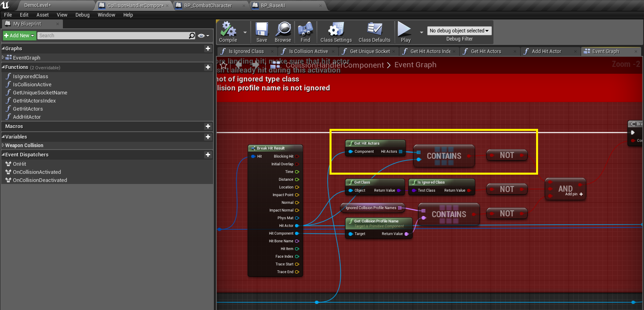Open the view options eye dropdown

pos(203,36)
